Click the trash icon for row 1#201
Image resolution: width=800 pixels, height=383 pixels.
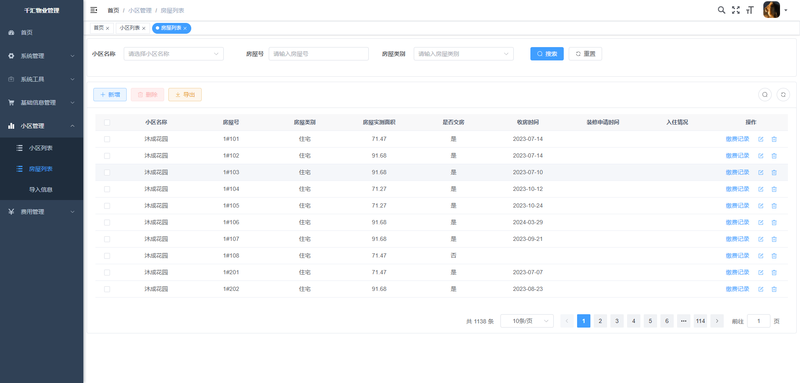tap(774, 272)
